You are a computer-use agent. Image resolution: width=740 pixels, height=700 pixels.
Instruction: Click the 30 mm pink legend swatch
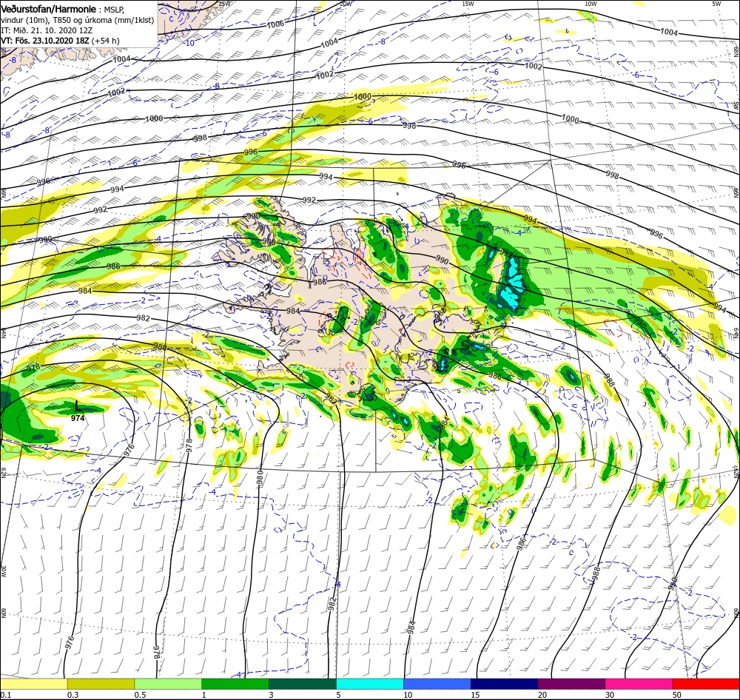point(639,684)
